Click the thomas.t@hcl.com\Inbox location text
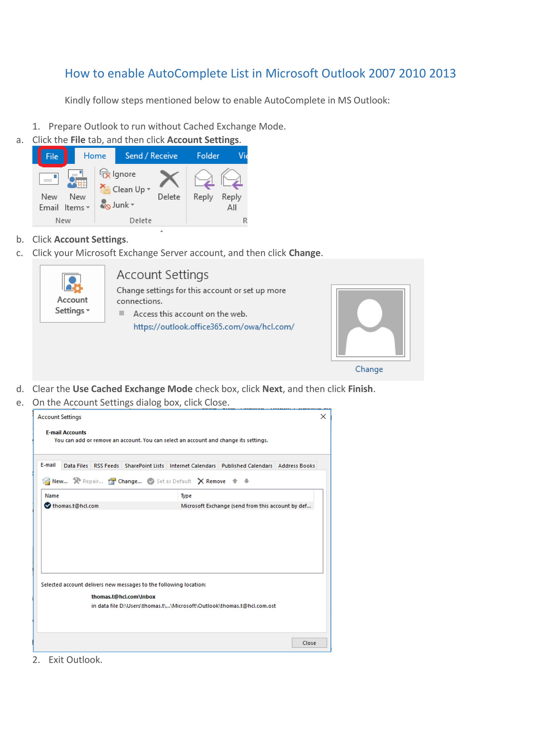Image resolution: width=535 pixels, height=756 pixels. tap(123, 597)
